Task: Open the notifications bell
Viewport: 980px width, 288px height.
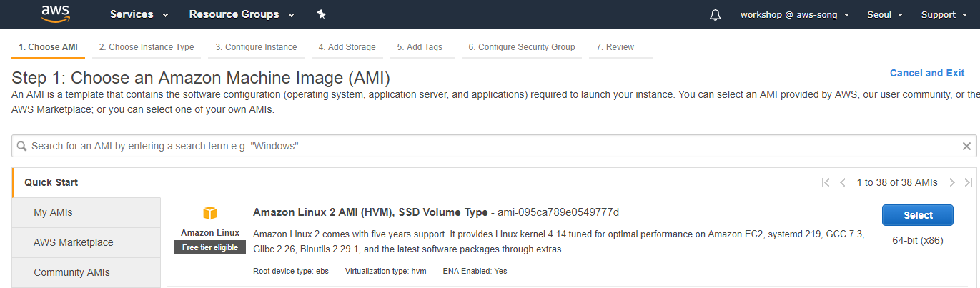Action: coord(716,14)
